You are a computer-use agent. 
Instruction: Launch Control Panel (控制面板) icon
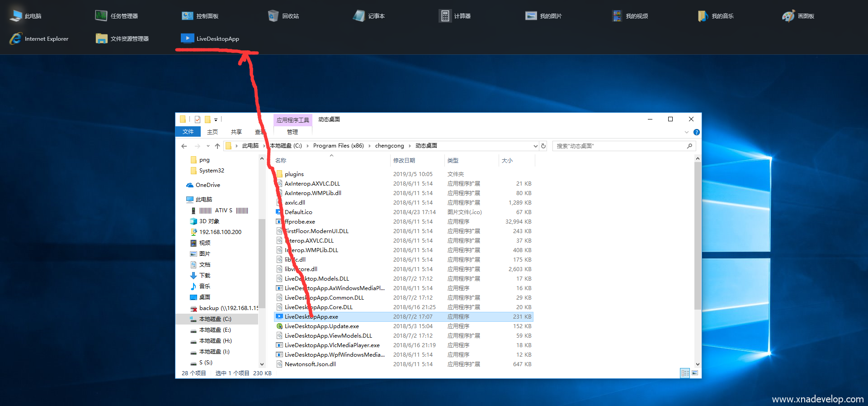(x=187, y=16)
